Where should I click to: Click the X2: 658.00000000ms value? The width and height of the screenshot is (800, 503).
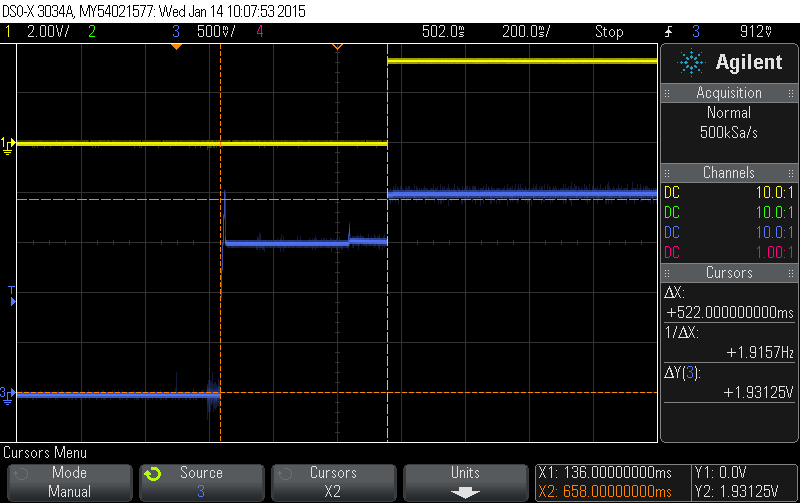605,492
